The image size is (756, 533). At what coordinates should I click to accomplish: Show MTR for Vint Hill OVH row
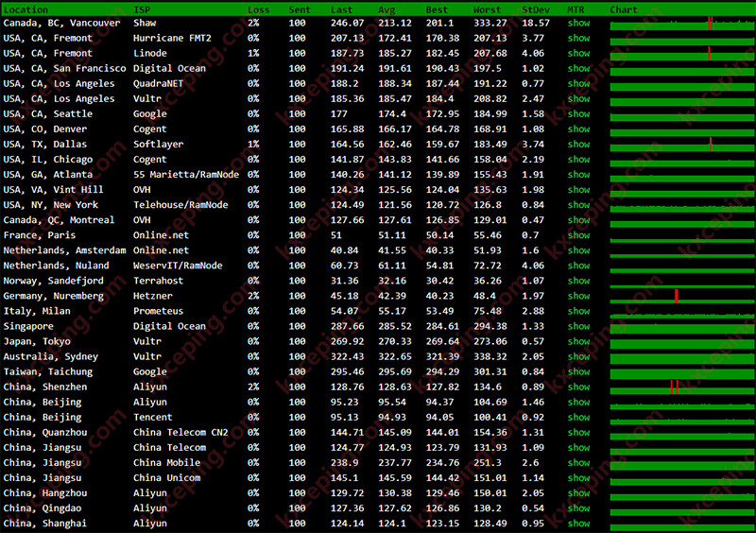578,190
